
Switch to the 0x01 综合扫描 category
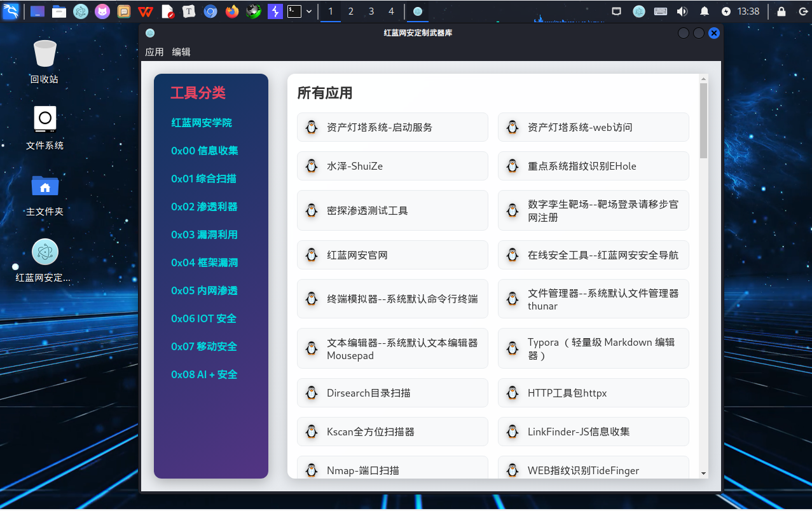pyautogui.click(x=203, y=179)
